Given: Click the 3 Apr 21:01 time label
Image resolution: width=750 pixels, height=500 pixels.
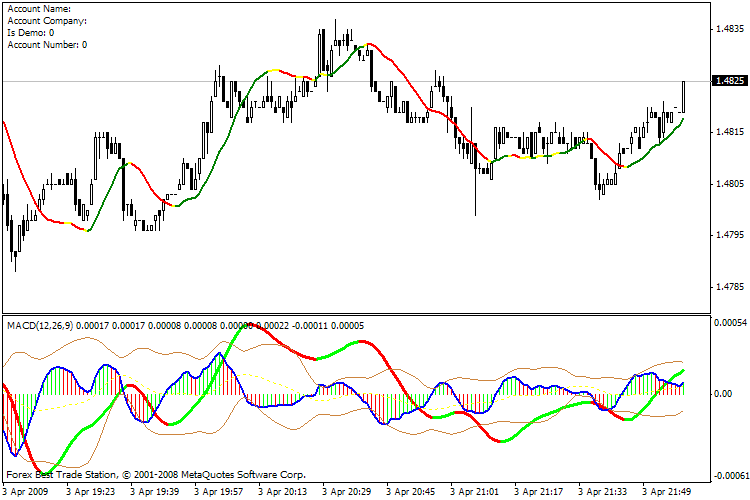Looking at the screenshot, I should (x=477, y=492).
